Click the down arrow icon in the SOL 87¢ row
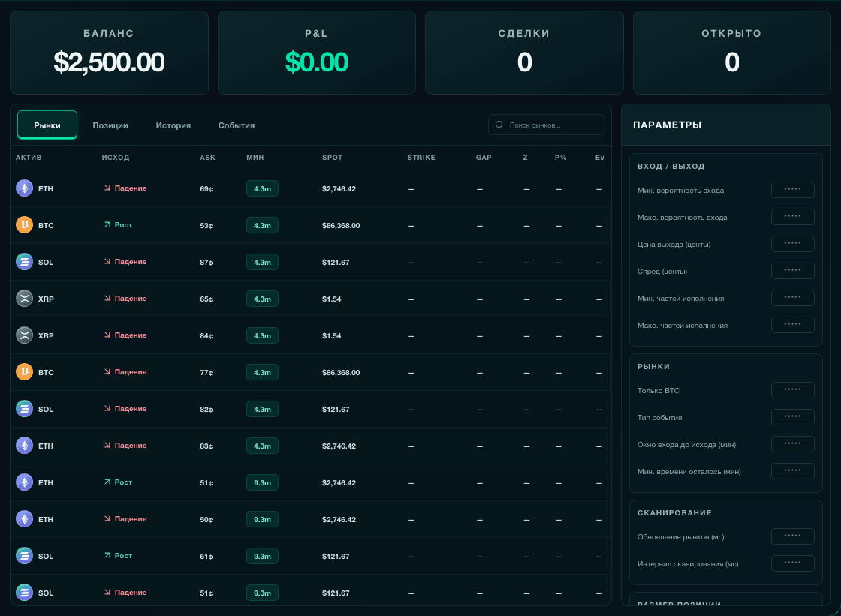This screenshot has width=841, height=616. pos(107,261)
